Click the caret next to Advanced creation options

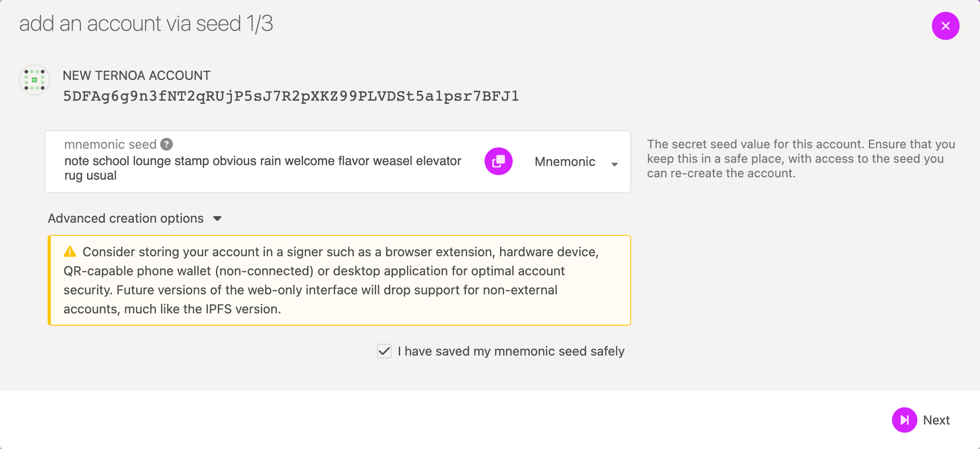point(217,219)
